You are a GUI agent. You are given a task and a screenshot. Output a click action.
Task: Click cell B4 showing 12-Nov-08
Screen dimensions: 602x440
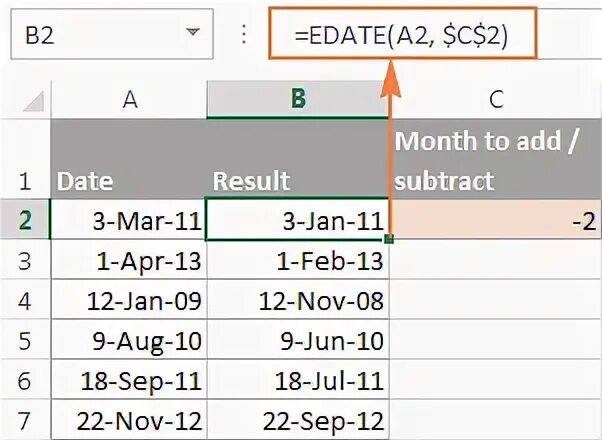pos(298,302)
